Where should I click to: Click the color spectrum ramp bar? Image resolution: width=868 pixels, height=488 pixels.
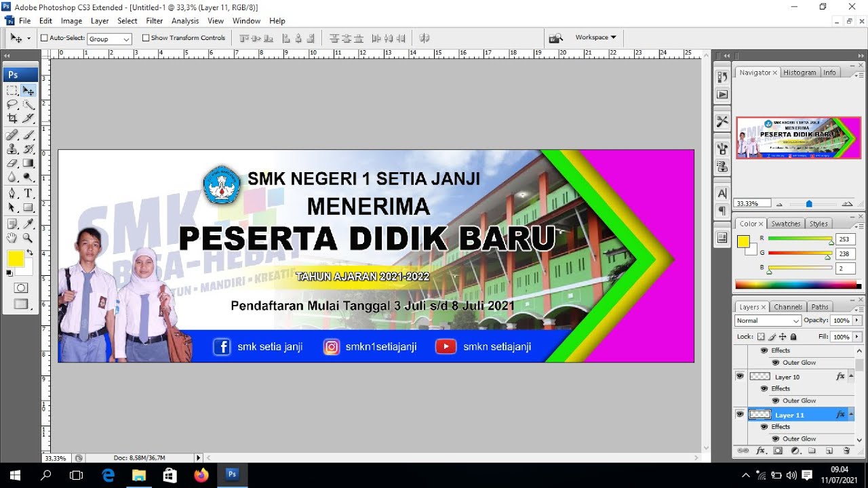[798, 285]
